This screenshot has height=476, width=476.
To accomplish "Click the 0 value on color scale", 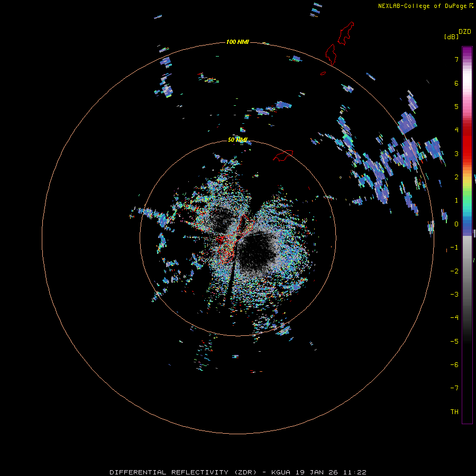I will coord(456,224).
